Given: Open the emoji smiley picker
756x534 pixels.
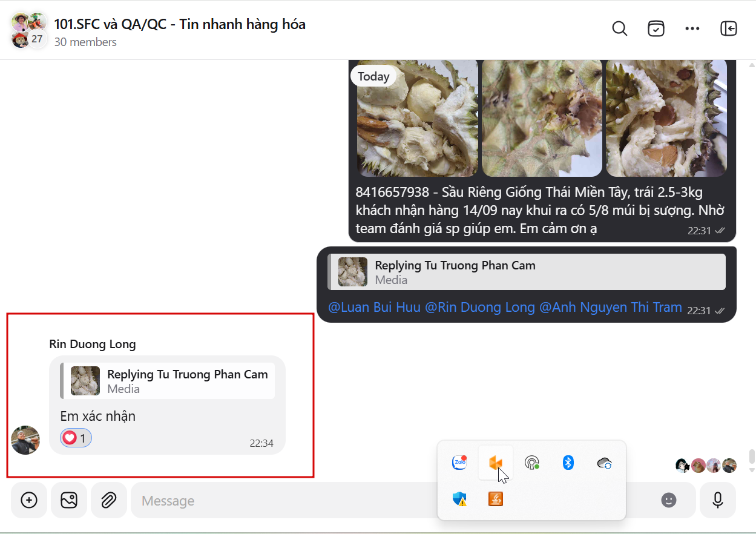Looking at the screenshot, I should (668, 500).
